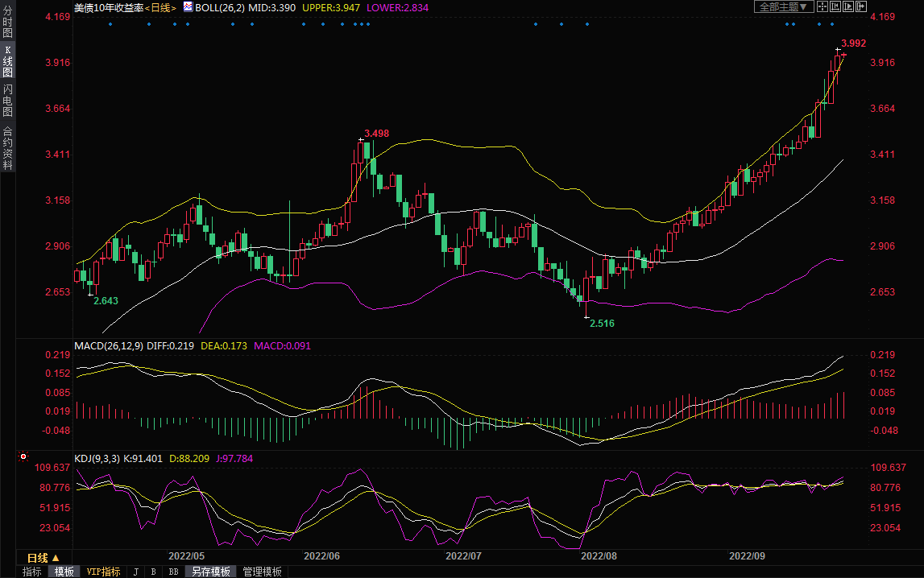Screen dimensions: 924x578
Task: Expand the 日线 period selector
Action: pos(43,558)
